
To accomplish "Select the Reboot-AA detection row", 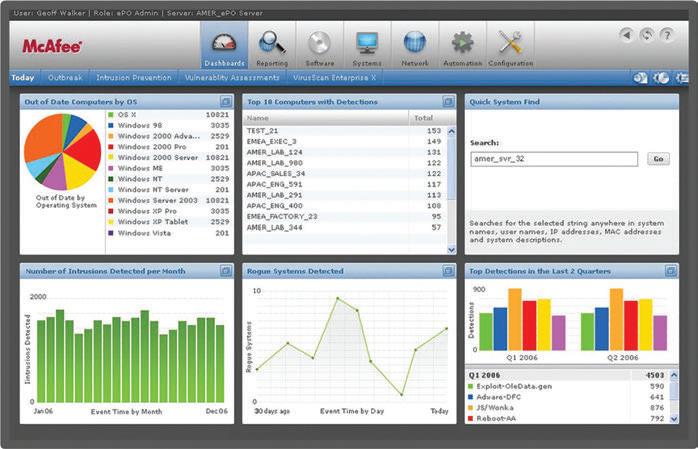I will tap(567, 418).
